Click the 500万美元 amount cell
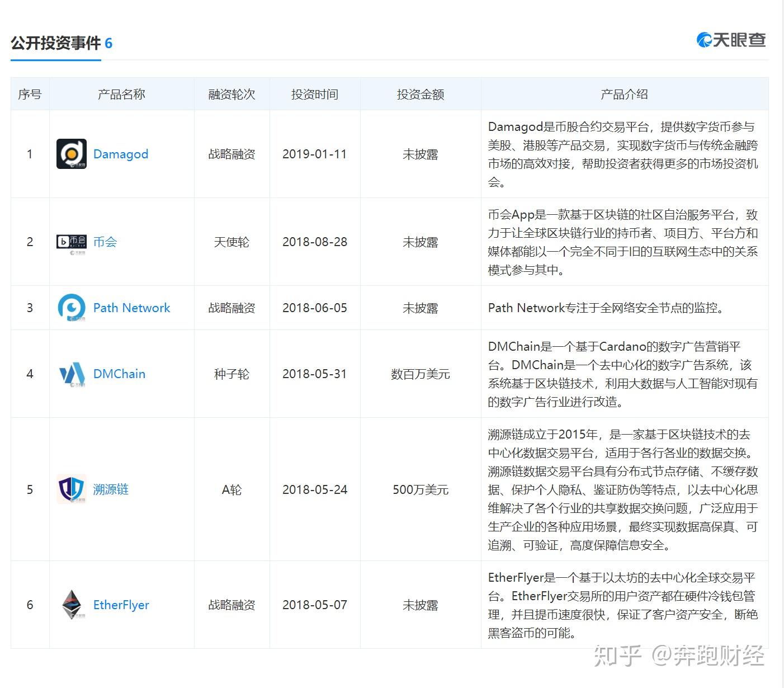 pyautogui.click(x=421, y=489)
